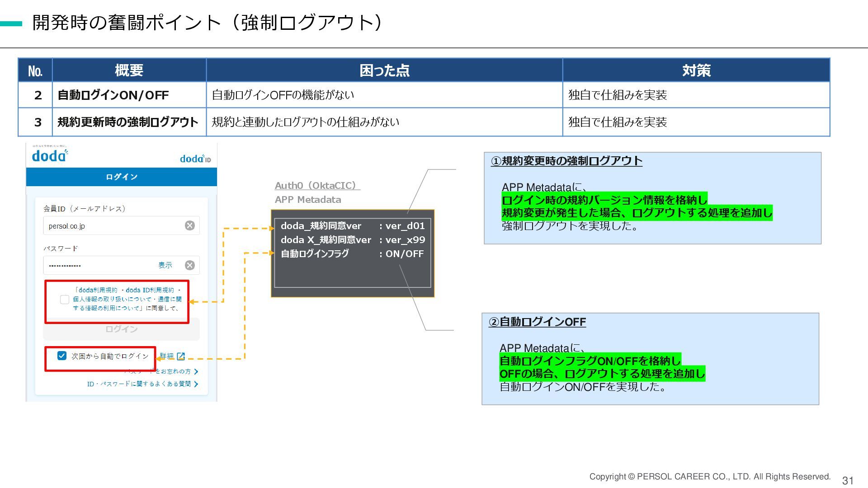
Task: Open ID・パスワードに関するよくある質問 link
Action: pos(139,384)
